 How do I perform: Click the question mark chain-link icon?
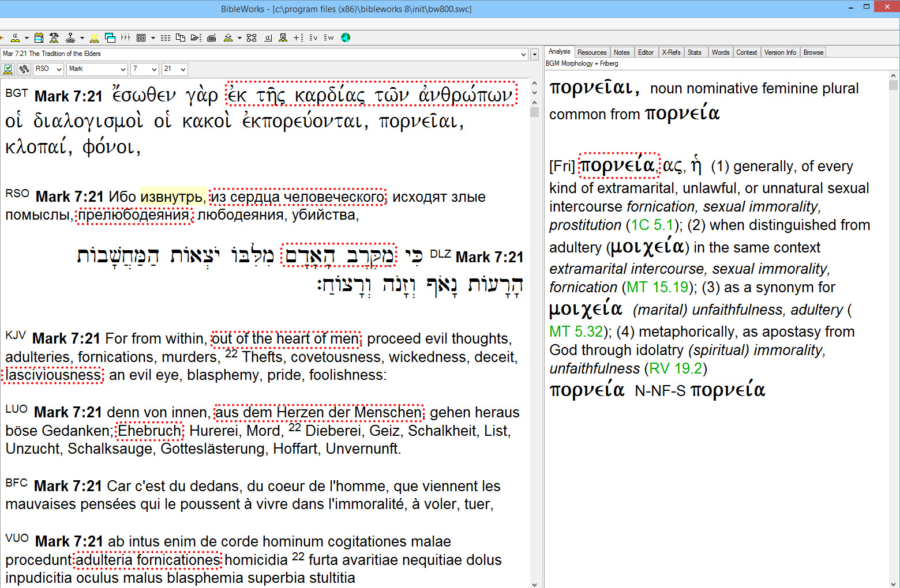pyautogui.click(x=70, y=38)
